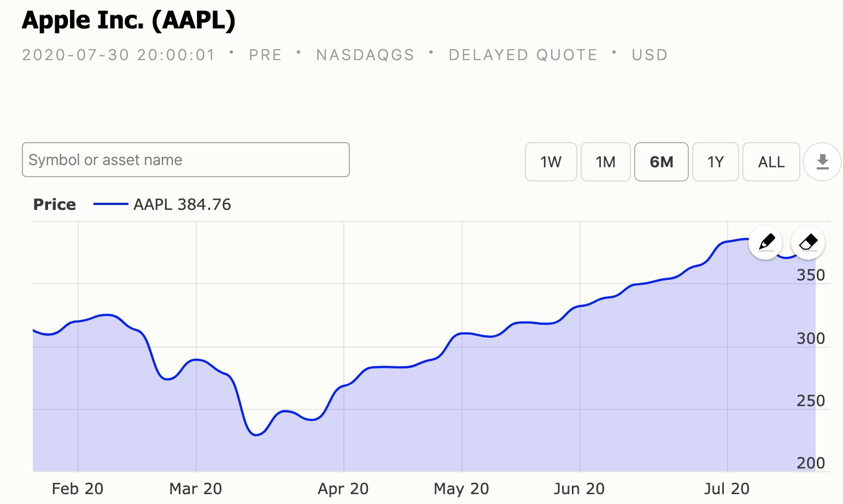Click the Mar 20 axis label

pos(196,489)
